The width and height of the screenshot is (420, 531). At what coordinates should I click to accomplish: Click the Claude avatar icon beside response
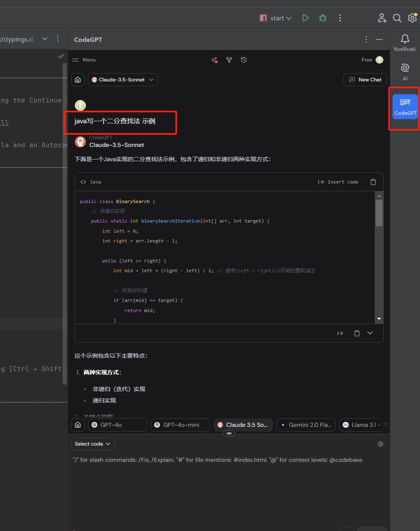pyautogui.click(x=80, y=142)
